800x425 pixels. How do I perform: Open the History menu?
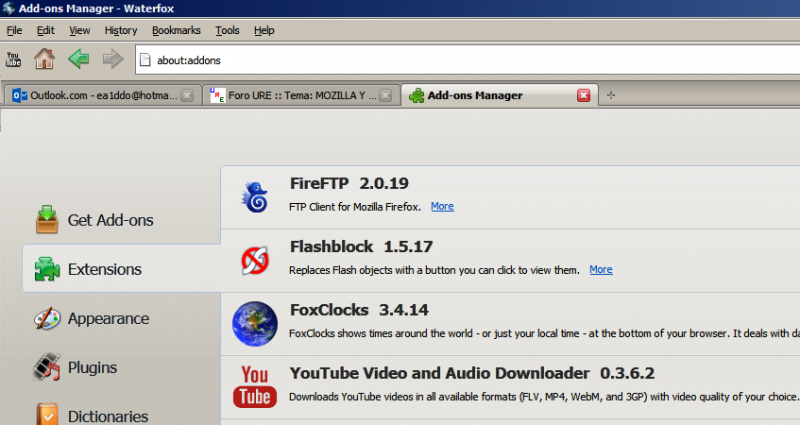pyautogui.click(x=121, y=31)
